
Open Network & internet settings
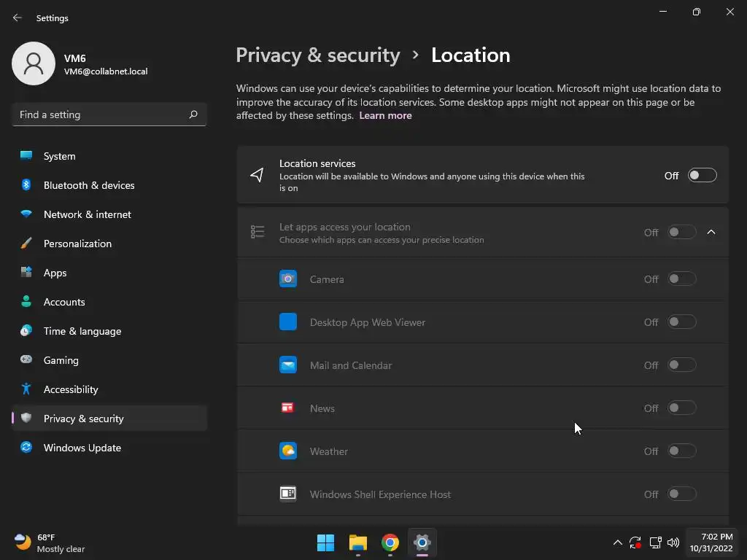(109, 214)
